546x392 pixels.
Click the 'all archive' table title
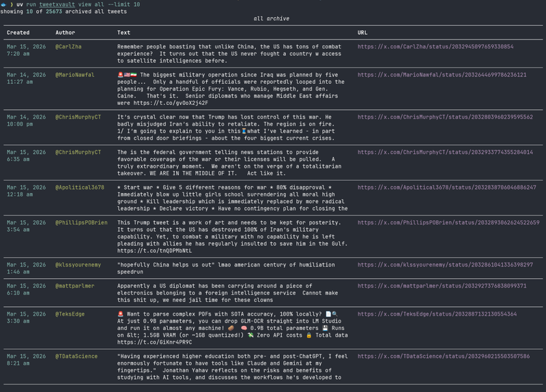(271, 18)
